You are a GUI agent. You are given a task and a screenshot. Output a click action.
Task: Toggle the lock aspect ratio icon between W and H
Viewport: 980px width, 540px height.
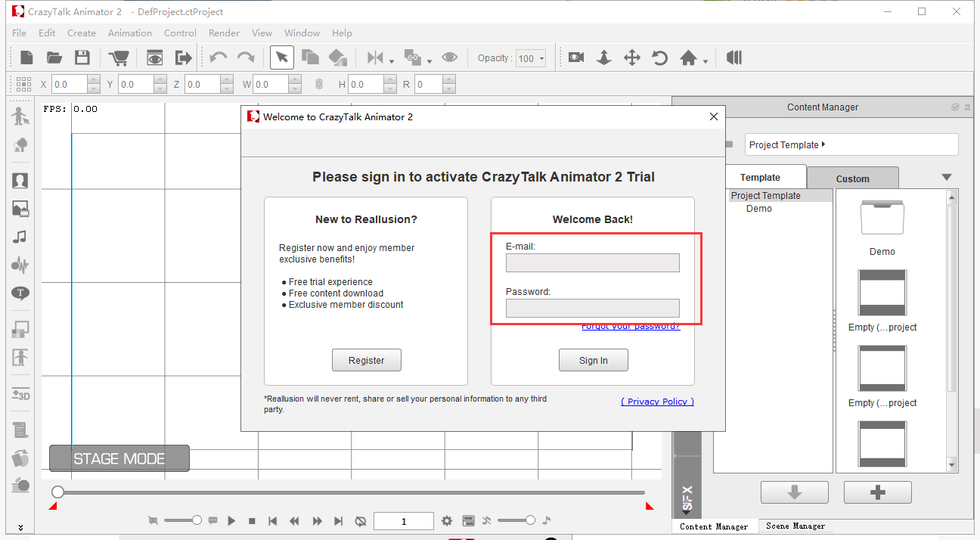318,85
